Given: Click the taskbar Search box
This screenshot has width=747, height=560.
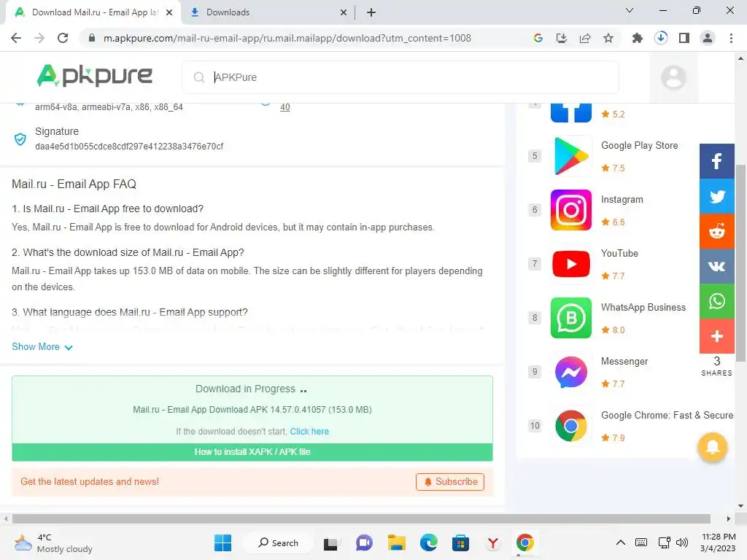Looking at the screenshot, I should click(x=278, y=542).
